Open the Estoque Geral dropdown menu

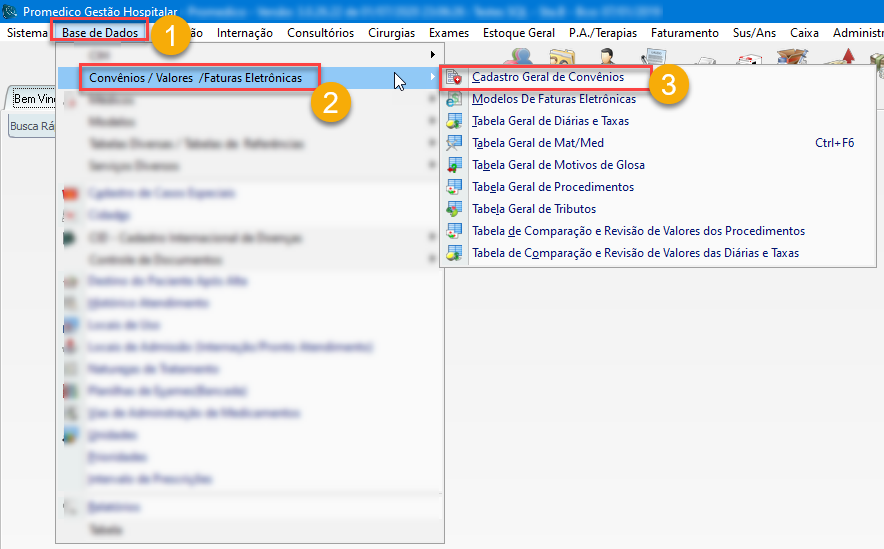point(518,33)
